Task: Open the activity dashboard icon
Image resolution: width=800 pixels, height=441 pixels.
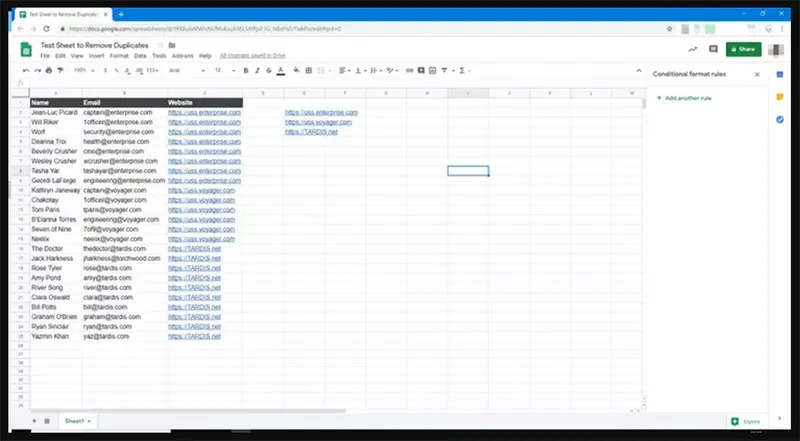Action: click(x=692, y=50)
